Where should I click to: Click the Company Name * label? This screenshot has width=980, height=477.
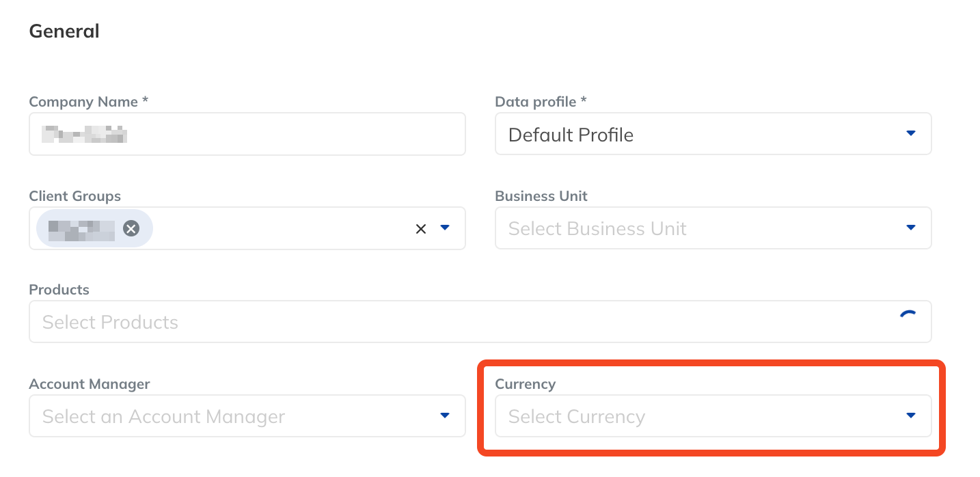click(x=89, y=102)
